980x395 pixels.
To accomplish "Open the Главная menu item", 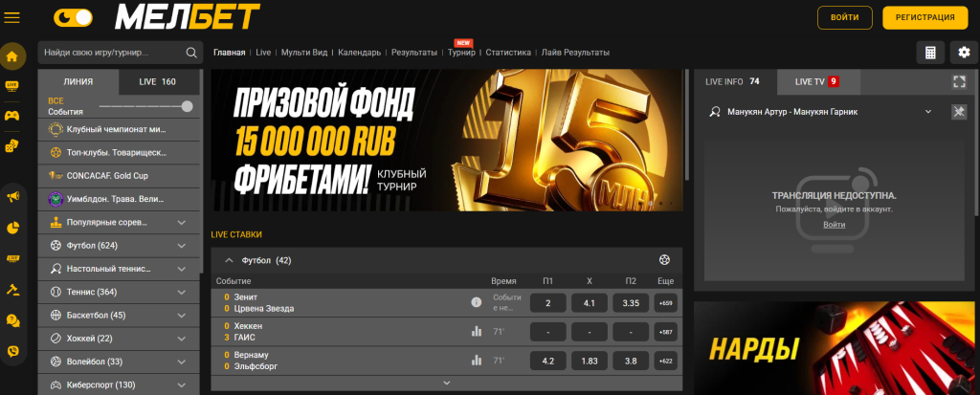I will [229, 53].
